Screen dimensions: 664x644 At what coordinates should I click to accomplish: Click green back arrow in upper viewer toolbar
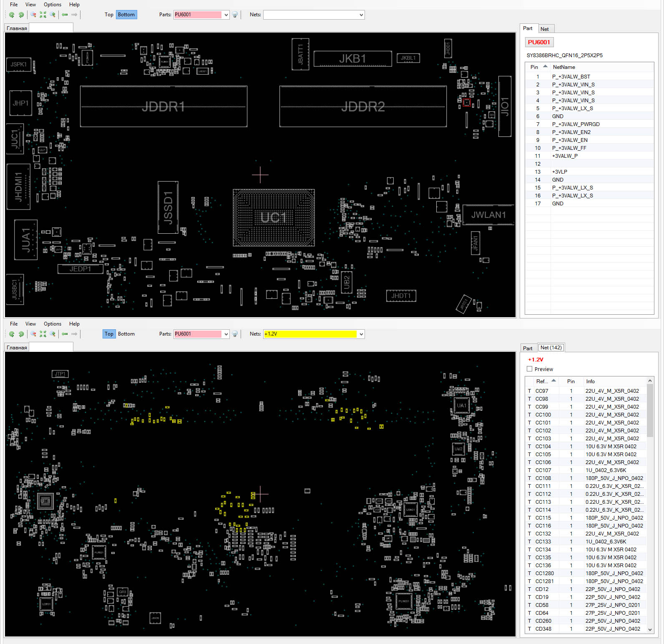click(65, 15)
